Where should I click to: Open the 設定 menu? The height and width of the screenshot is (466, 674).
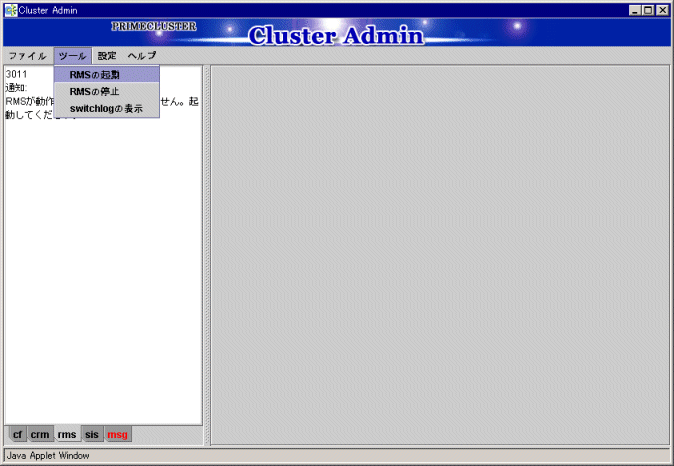[107, 56]
